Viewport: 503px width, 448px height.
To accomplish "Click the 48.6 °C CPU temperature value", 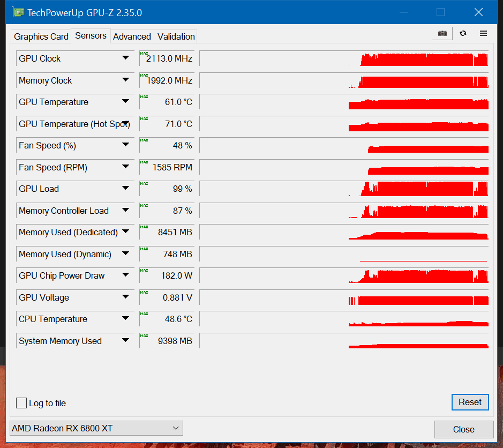I will coord(167,319).
